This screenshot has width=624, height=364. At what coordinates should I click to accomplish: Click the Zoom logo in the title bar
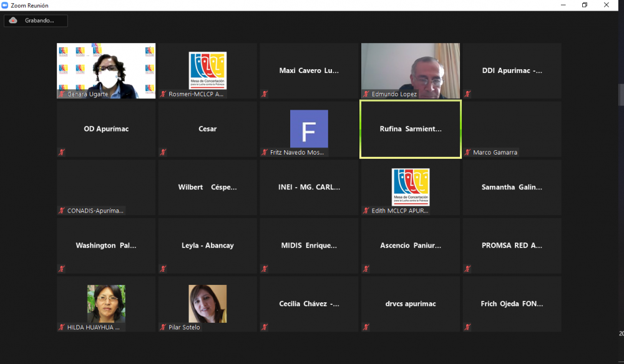tap(6, 6)
